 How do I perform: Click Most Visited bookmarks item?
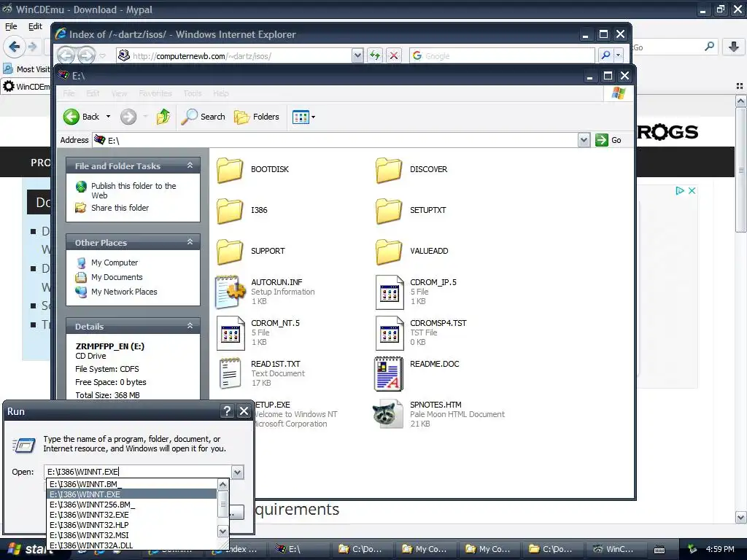[28, 69]
